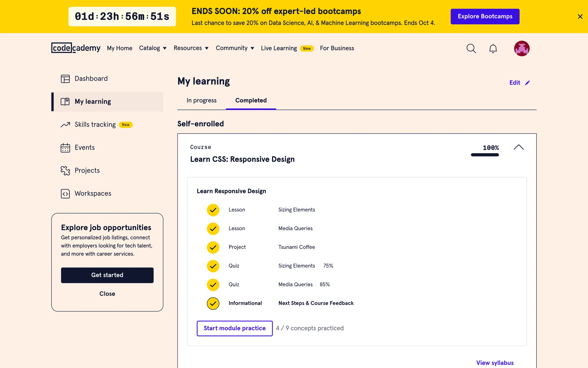
Task: Click checkmark beside Next Steps informational
Action: (213, 304)
